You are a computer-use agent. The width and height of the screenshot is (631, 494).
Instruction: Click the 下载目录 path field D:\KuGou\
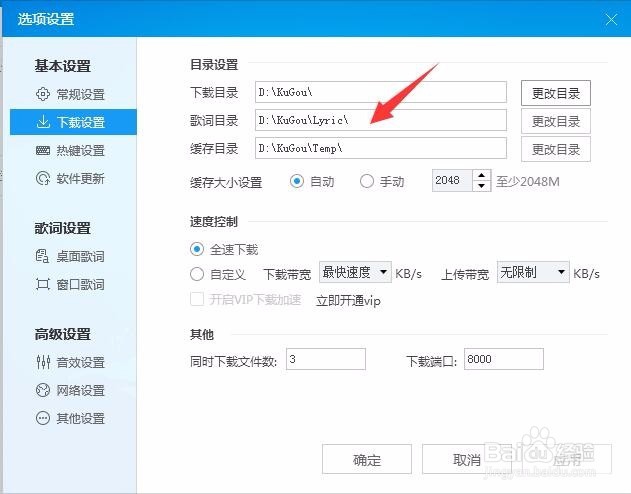(381, 92)
